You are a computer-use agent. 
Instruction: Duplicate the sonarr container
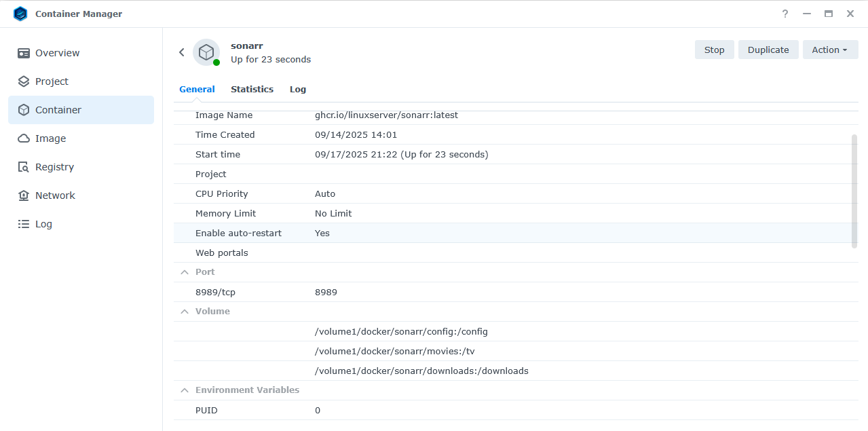point(768,50)
